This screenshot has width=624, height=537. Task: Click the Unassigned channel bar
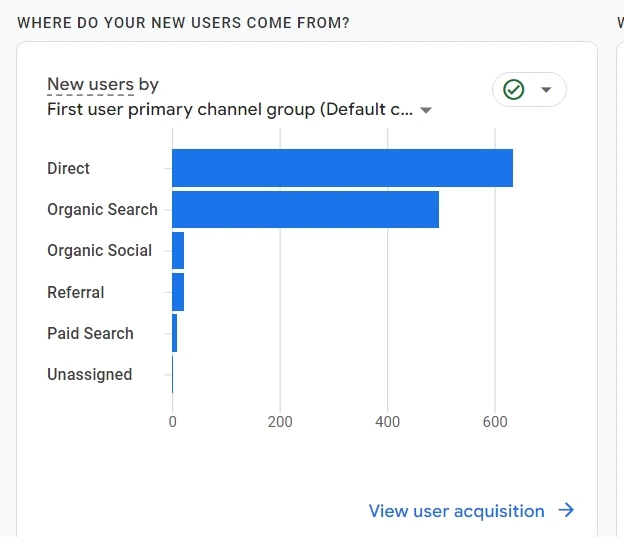173,374
